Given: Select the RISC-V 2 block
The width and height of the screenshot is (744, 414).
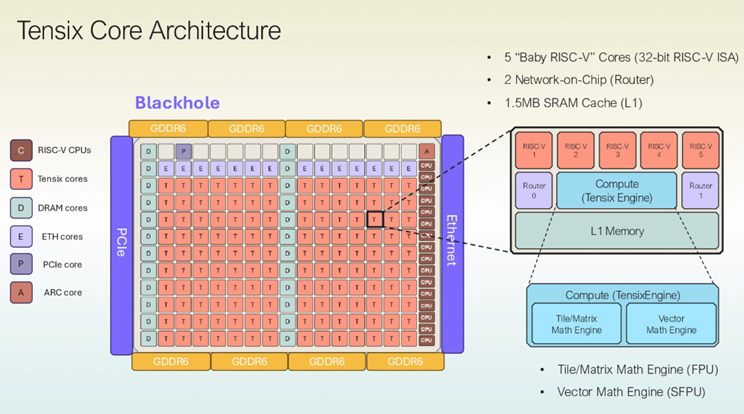Looking at the screenshot, I should point(576,150).
